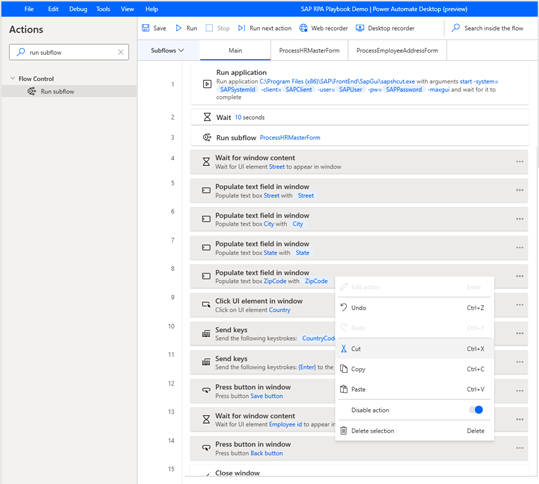Image resolution: width=539 pixels, height=484 pixels.
Task: Click the Search inside the flow field
Action: point(494,28)
